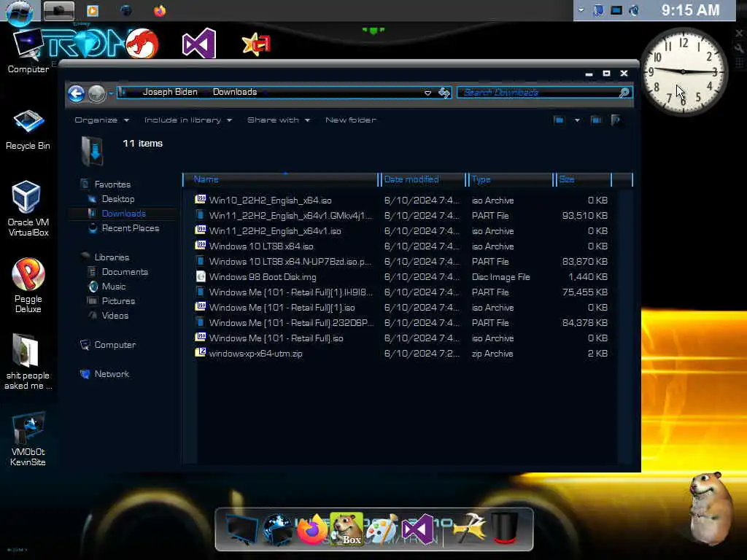This screenshot has height=560, width=747.
Task: Click the monitor icon in the bottom dock
Action: (x=242, y=529)
